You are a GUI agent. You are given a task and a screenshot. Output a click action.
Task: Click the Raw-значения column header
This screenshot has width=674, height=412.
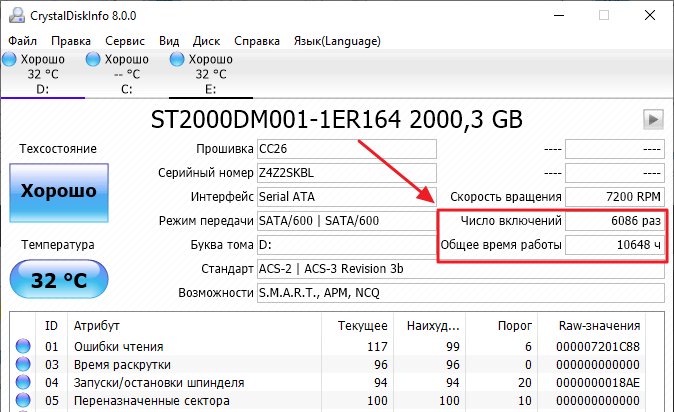[x=600, y=326]
